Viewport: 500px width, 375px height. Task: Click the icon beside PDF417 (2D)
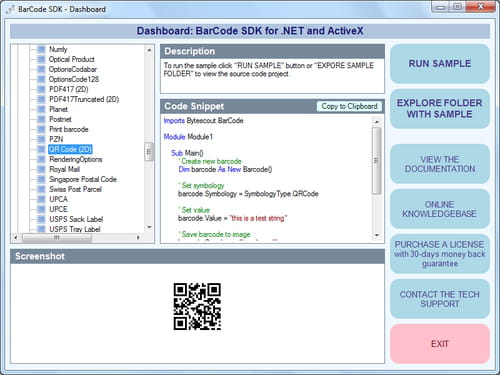[x=41, y=89]
